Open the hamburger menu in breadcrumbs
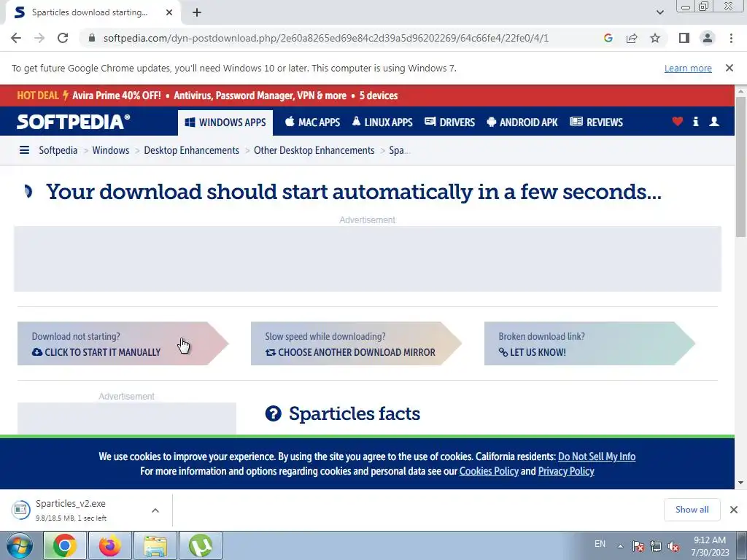Viewport: 747px width, 560px height. tap(24, 150)
